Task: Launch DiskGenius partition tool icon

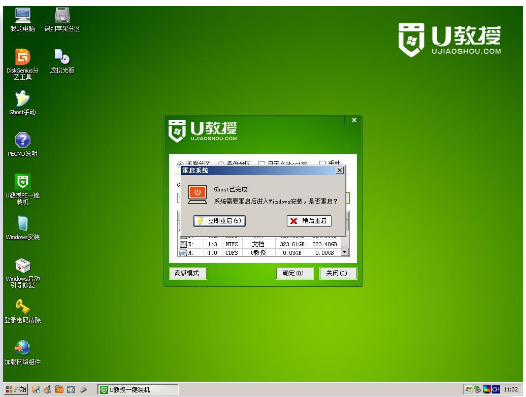Action: [22, 64]
